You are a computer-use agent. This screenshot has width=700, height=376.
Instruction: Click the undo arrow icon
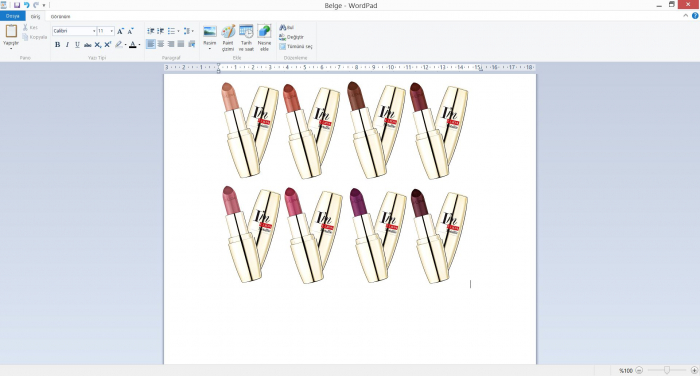click(x=26, y=5)
